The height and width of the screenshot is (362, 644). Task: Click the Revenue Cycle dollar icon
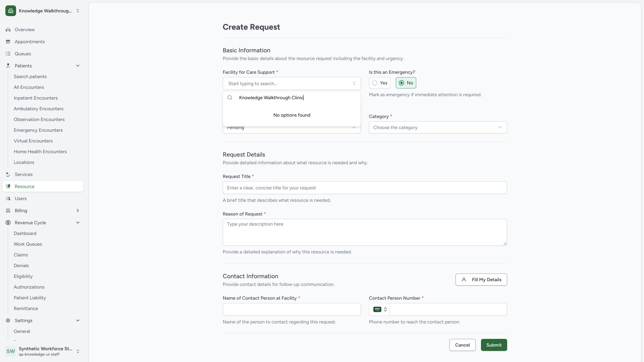coord(8,223)
